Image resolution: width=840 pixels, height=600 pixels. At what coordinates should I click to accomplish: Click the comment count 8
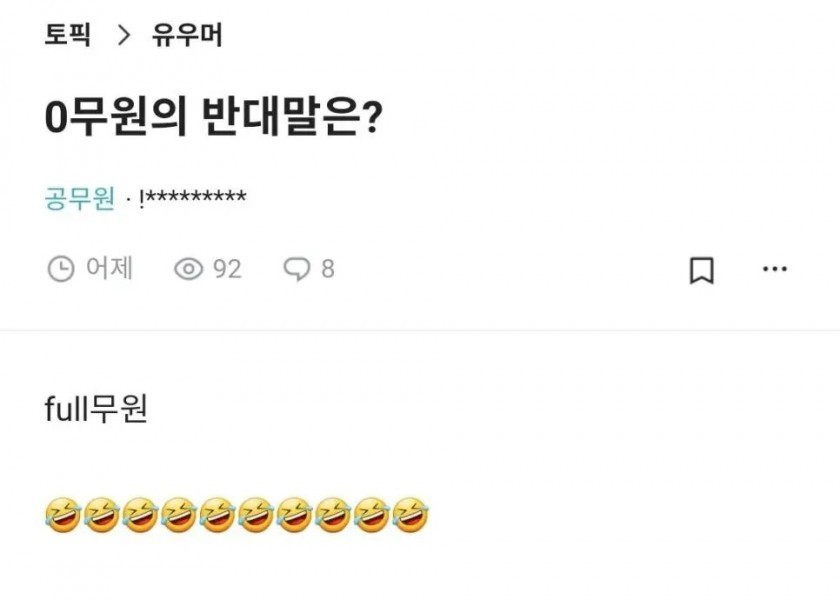point(327,269)
